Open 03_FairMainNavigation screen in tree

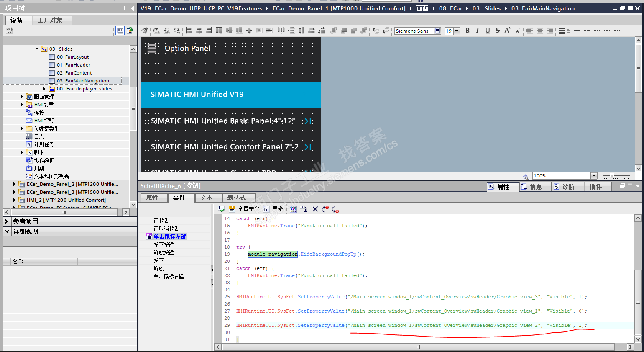click(x=83, y=81)
